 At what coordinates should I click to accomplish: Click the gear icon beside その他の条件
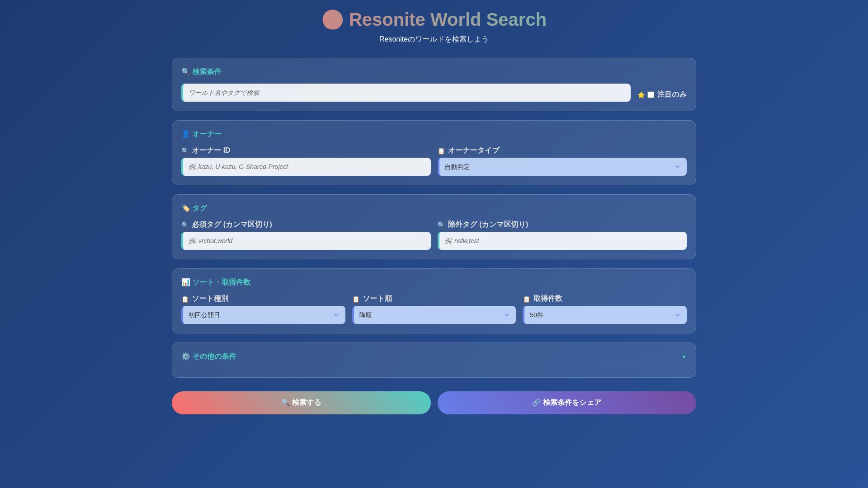click(x=185, y=357)
